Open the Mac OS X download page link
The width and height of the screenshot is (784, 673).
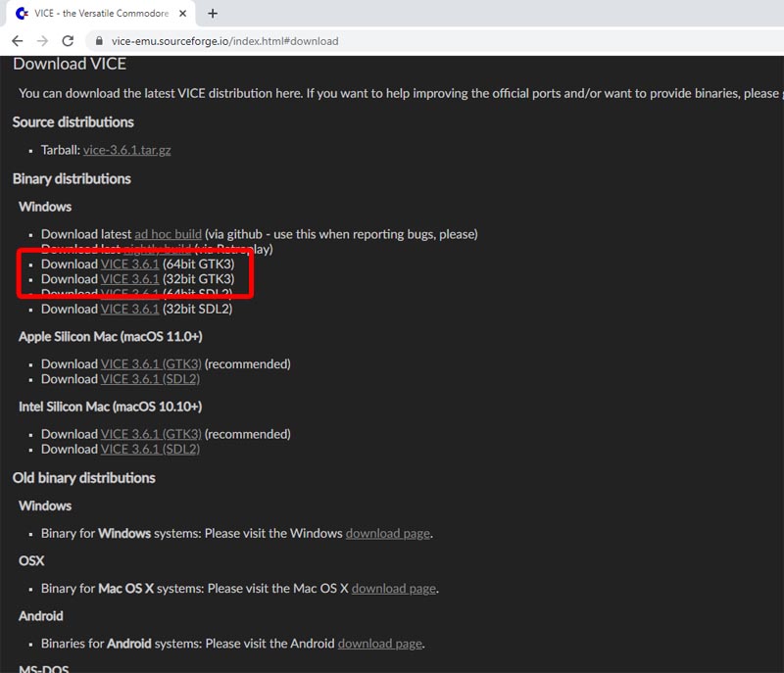click(394, 589)
